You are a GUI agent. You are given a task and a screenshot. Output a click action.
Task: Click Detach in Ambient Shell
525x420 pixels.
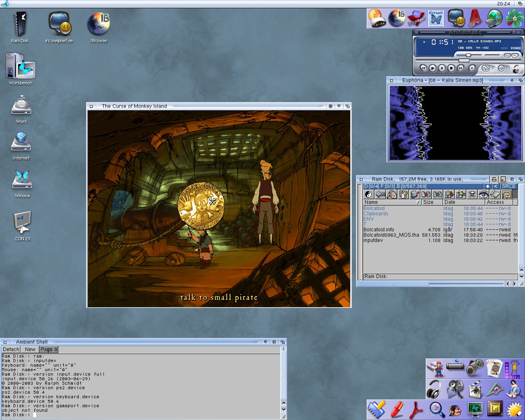pos(11,349)
